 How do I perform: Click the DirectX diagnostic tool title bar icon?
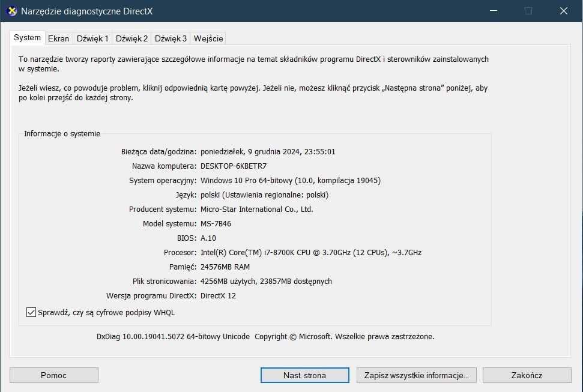pos(12,11)
